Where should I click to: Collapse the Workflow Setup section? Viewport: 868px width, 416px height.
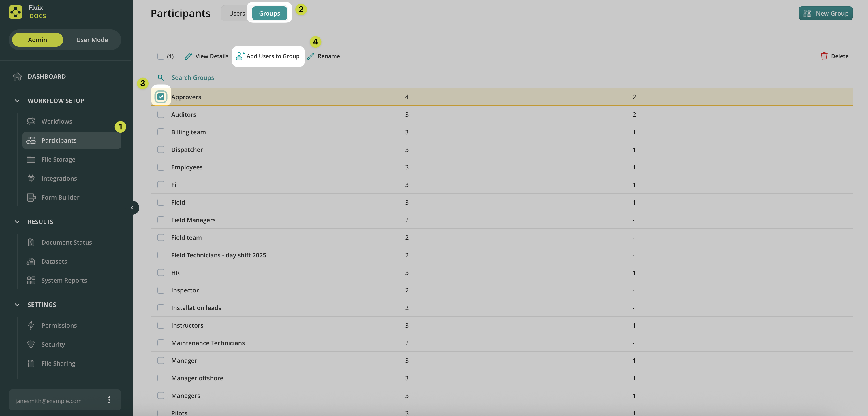coord(17,101)
